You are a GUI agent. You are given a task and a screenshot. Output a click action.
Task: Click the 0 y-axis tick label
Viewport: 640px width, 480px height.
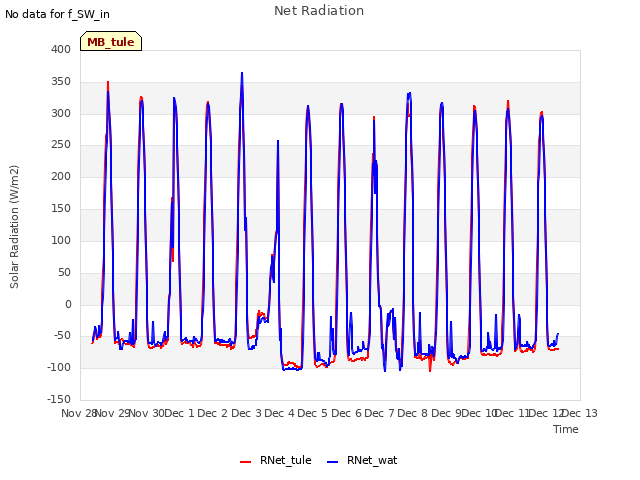point(68,304)
